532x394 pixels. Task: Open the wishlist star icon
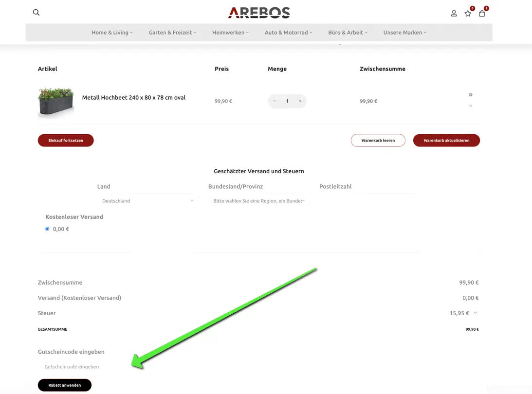coord(467,14)
